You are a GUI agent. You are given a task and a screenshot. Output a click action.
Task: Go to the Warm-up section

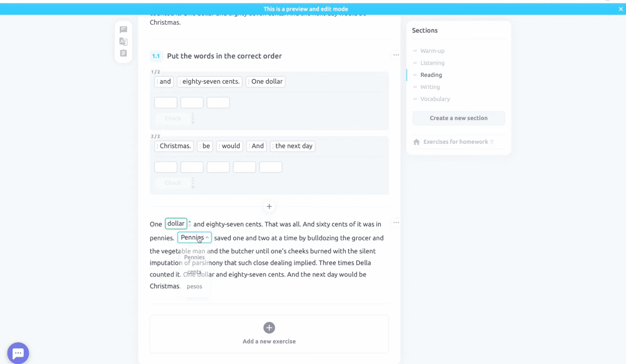tap(432, 51)
